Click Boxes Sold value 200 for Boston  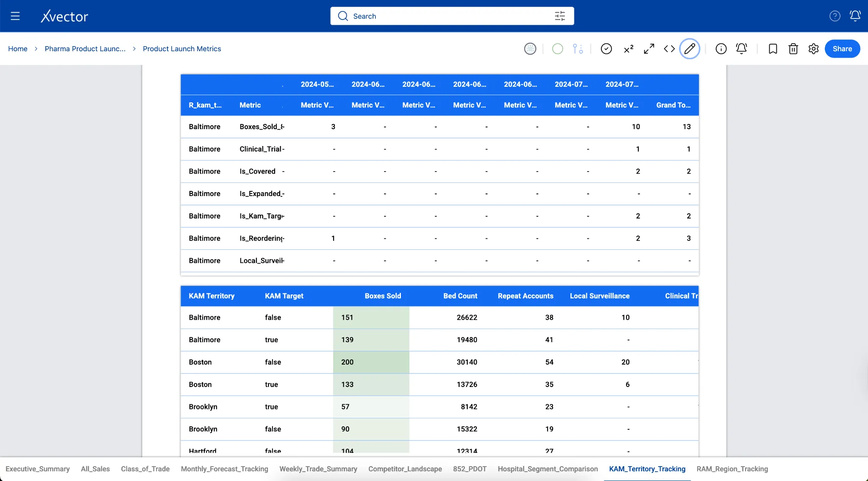(371, 362)
